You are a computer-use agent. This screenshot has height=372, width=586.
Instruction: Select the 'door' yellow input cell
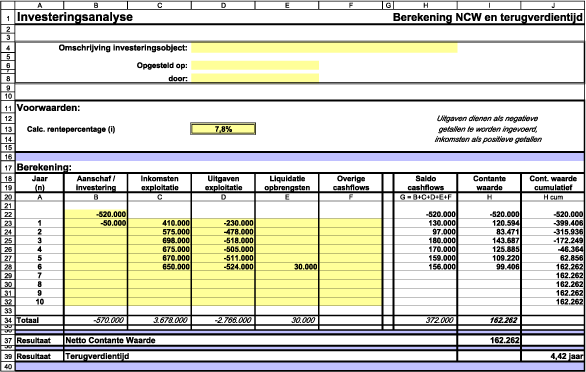tap(255, 78)
